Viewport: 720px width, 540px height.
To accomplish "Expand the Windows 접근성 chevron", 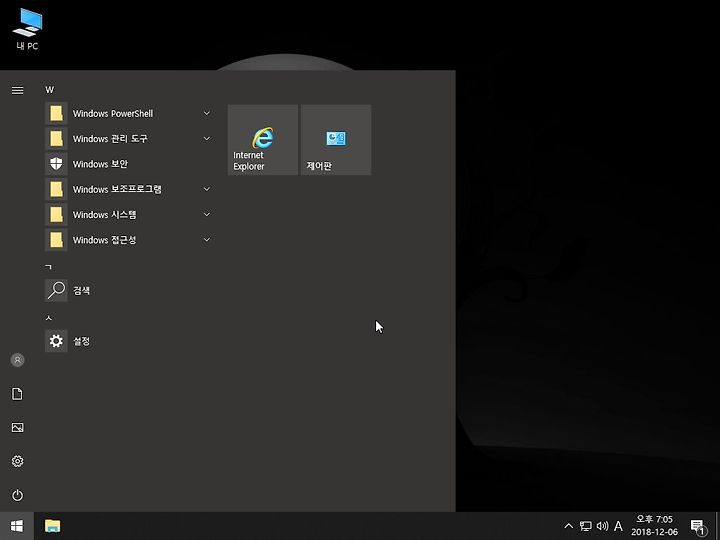I will [207, 240].
